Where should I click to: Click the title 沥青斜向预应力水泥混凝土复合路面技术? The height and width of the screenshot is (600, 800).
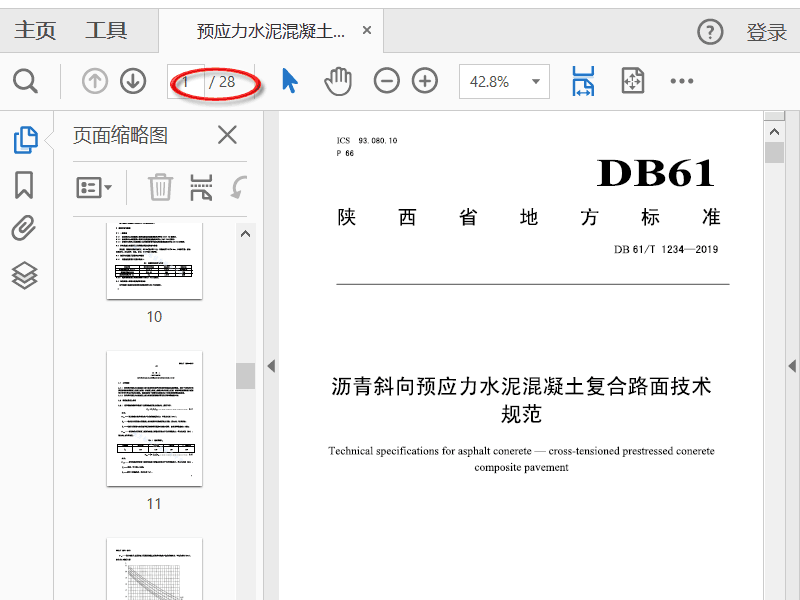(521, 386)
